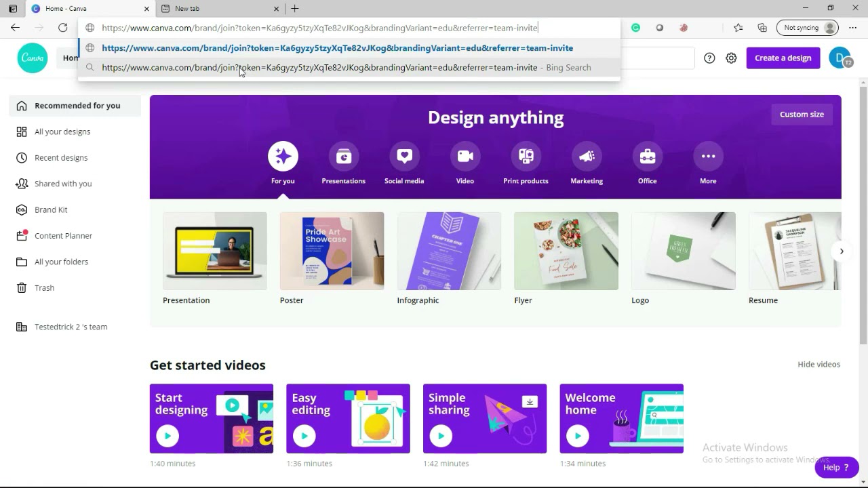Open Testedtrick 2's team
Screen dimensions: 868x488
pyautogui.click(x=75, y=327)
